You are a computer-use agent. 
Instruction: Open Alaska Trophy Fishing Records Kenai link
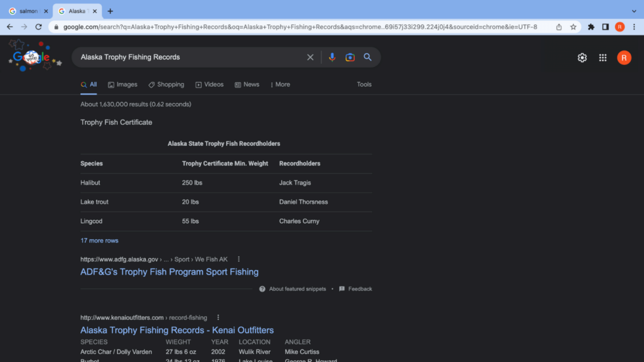tap(177, 330)
